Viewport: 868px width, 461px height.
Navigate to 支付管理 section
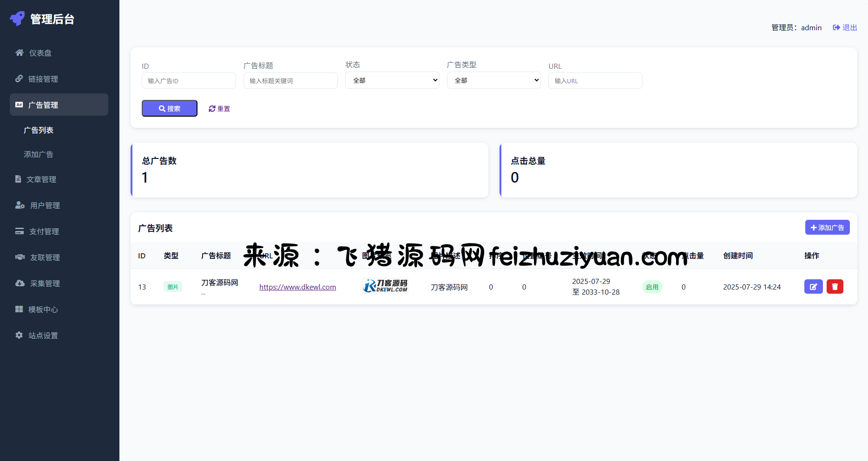click(x=44, y=231)
